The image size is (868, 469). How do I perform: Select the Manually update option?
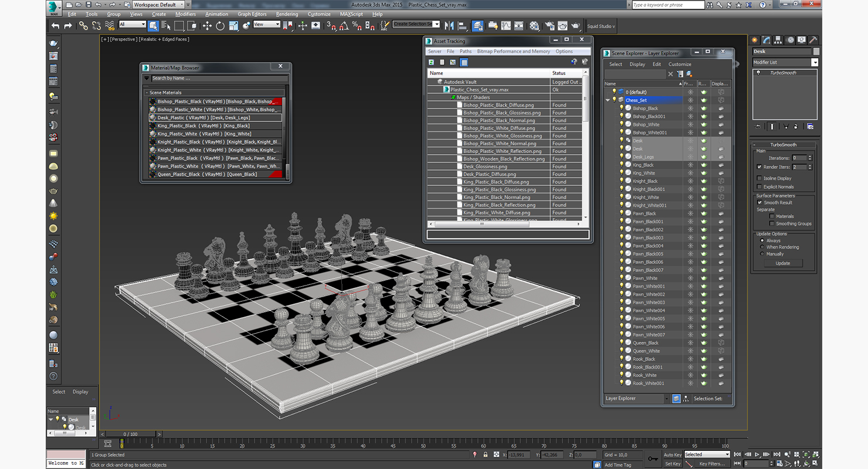tap(762, 254)
